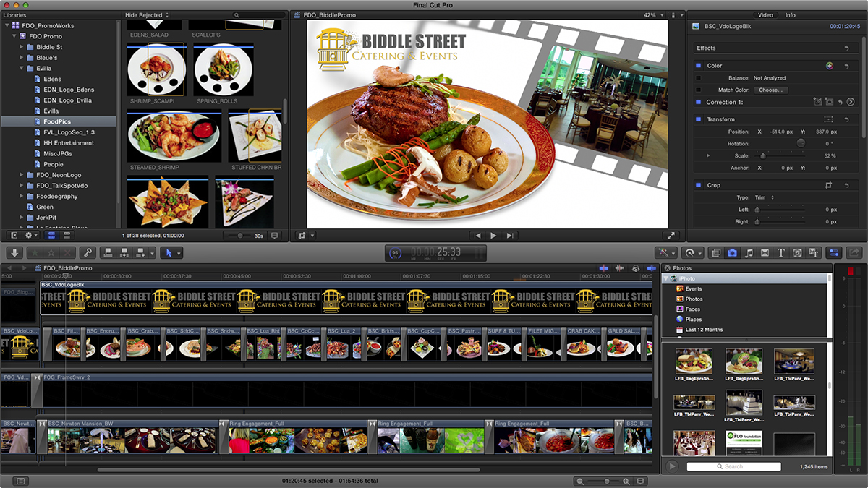
Task: Open the Select tool arrow dropdown
Action: pyautogui.click(x=171, y=252)
